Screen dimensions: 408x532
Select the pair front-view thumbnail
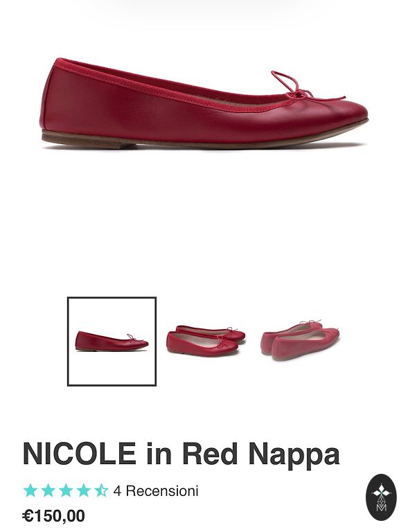tap(206, 341)
